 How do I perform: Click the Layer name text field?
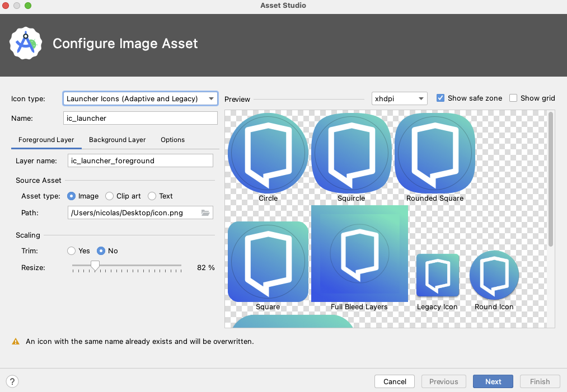pos(140,160)
